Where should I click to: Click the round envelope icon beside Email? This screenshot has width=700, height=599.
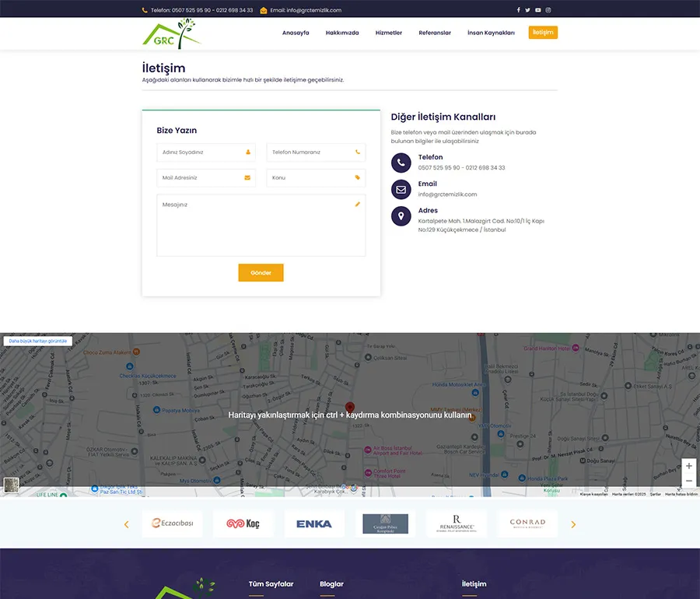point(401,189)
